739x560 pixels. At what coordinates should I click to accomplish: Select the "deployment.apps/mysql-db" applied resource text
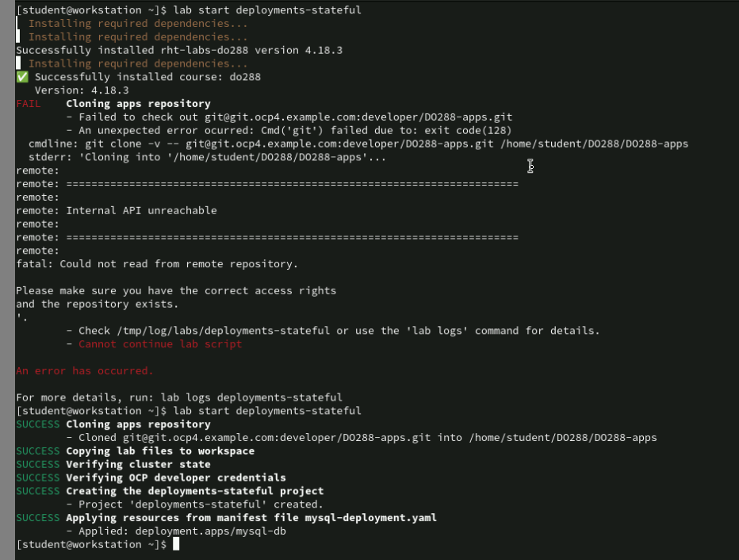[x=210, y=531]
